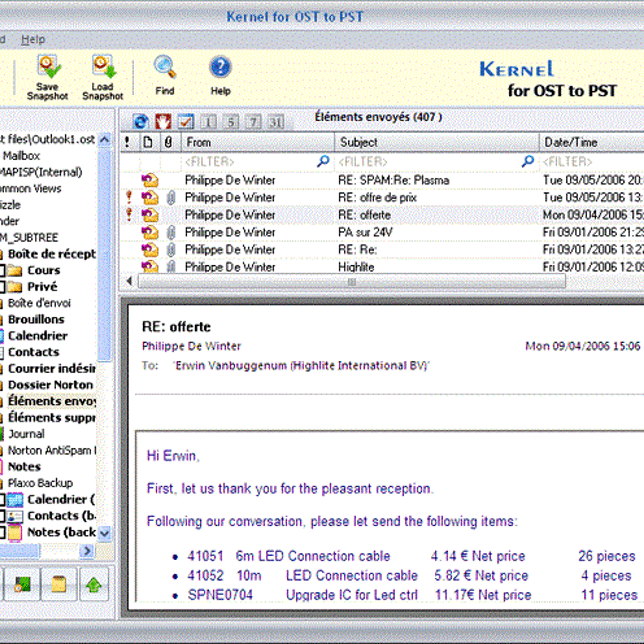Open the Help menu
This screenshot has width=644, height=644.
(x=33, y=39)
